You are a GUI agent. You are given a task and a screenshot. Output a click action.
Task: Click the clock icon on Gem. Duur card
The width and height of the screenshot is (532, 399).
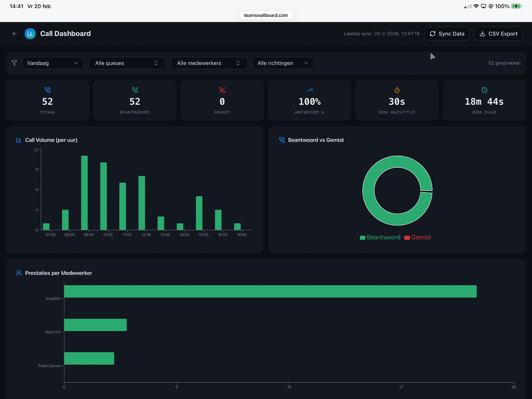point(484,90)
